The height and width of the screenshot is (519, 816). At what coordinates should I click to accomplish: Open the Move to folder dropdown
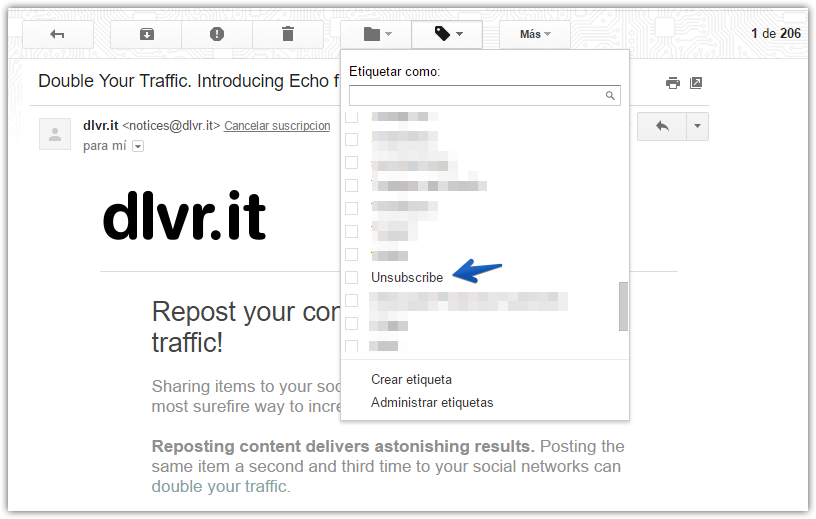376,34
